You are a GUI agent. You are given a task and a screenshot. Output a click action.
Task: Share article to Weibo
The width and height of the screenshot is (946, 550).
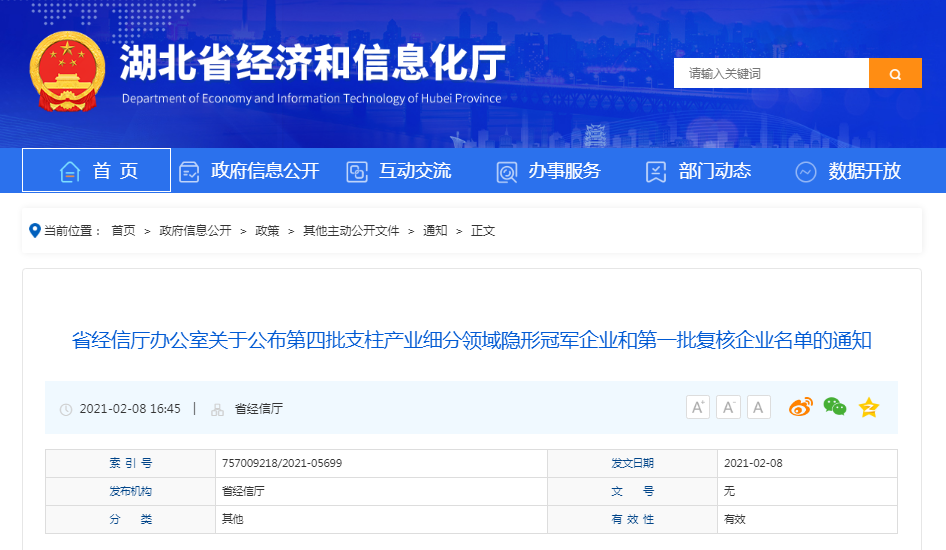(801, 407)
